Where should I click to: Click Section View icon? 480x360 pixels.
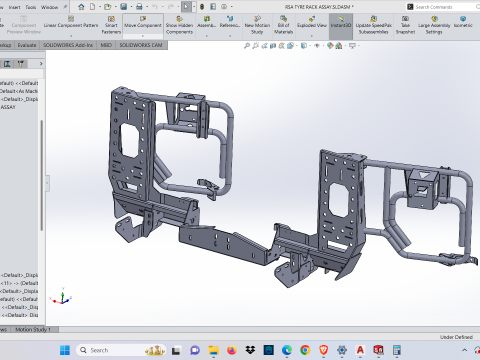[x=273, y=46]
